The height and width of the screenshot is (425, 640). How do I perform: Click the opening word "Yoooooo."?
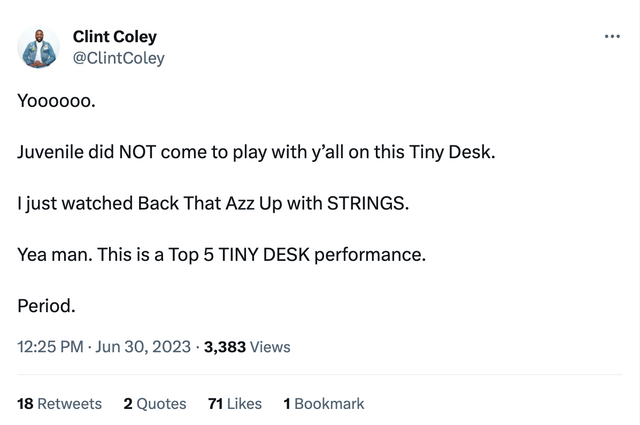coord(56,101)
